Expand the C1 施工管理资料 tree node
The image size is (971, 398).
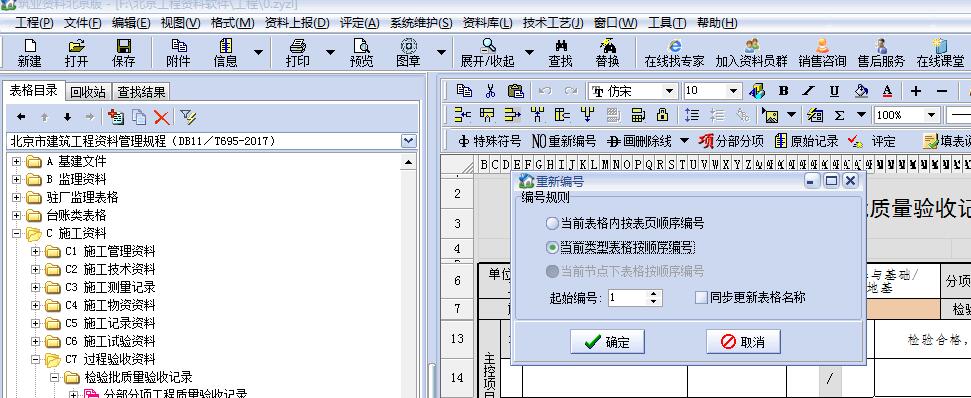(x=35, y=251)
